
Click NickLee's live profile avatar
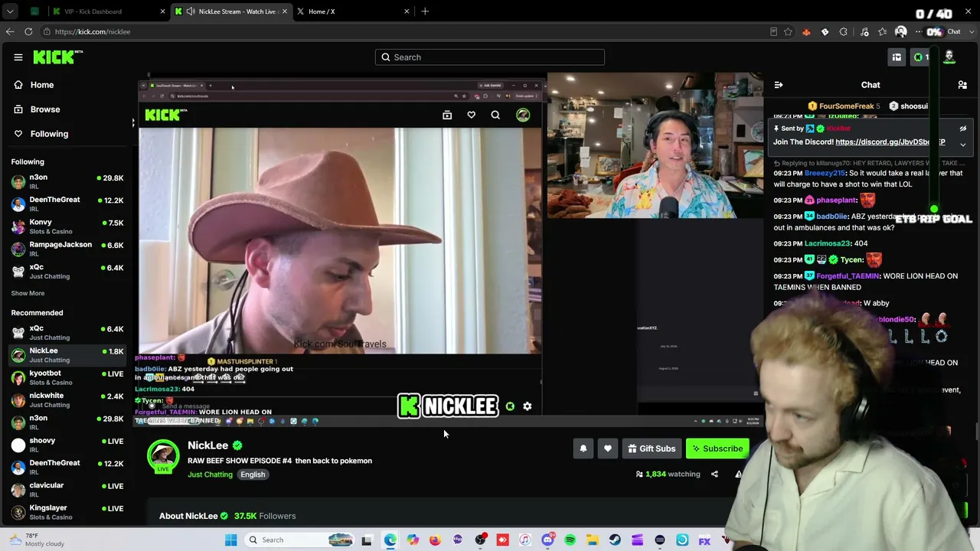click(163, 455)
